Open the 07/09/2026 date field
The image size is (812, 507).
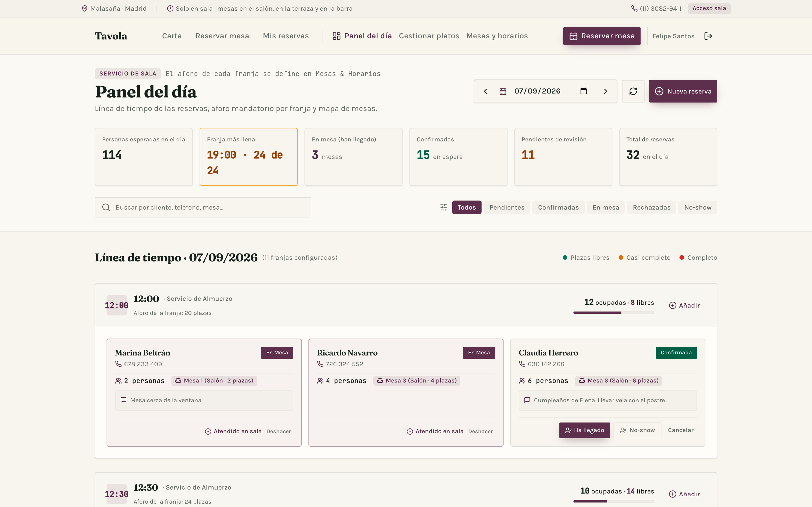[x=545, y=91]
